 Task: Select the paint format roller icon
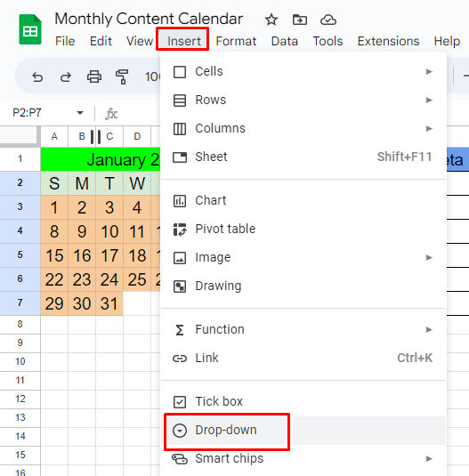tap(122, 77)
